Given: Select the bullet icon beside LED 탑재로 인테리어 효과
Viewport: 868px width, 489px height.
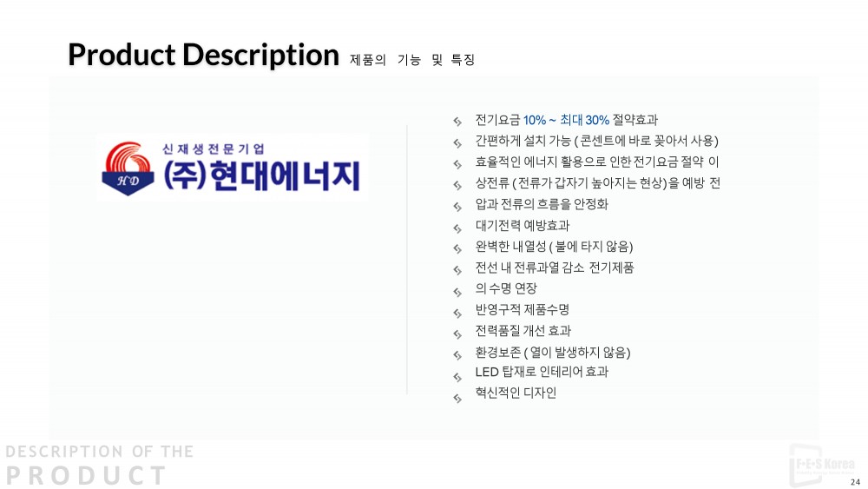Looking at the screenshot, I should (457, 376).
